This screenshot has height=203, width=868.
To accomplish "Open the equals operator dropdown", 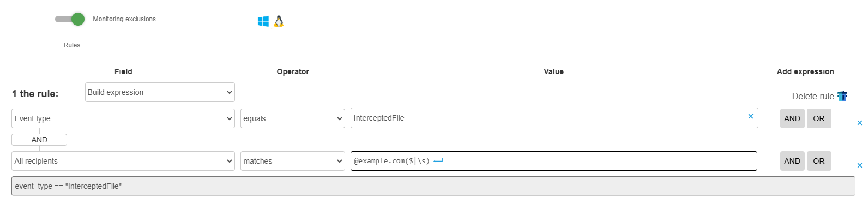I will click(293, 118).
